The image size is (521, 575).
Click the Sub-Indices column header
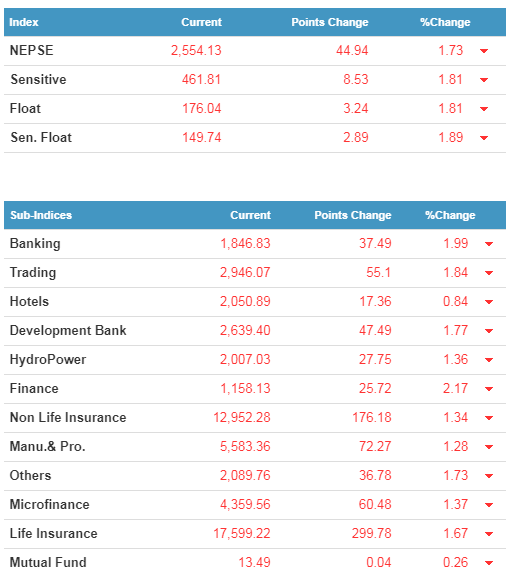pos(41,215)
